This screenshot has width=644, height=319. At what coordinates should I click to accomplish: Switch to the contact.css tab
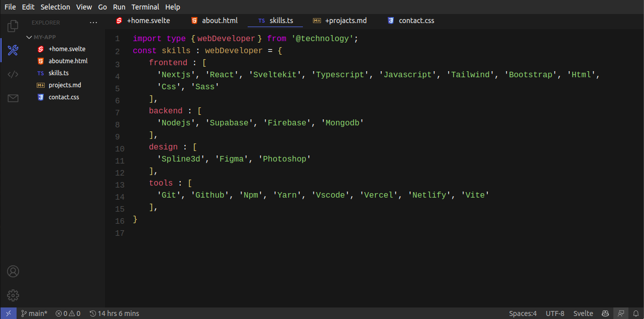pyautogui.click(x=411, y=21)
